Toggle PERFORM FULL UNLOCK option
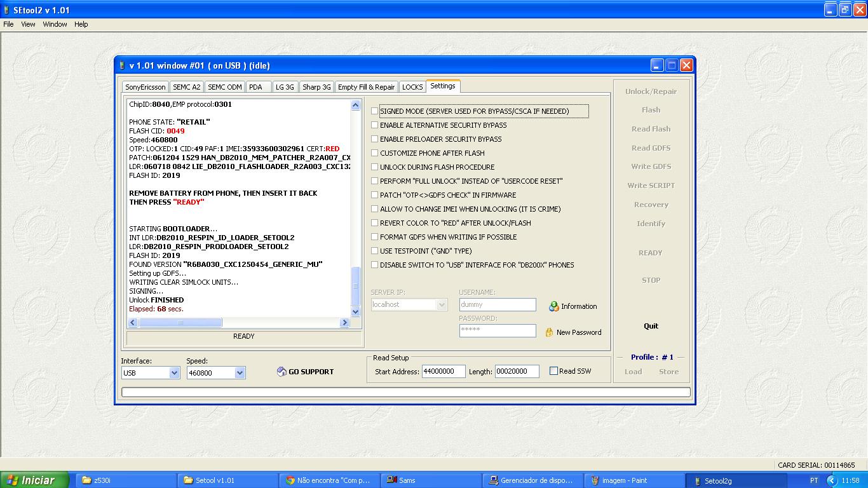This screenshot has width=868, height=488. tap(375, 181)
